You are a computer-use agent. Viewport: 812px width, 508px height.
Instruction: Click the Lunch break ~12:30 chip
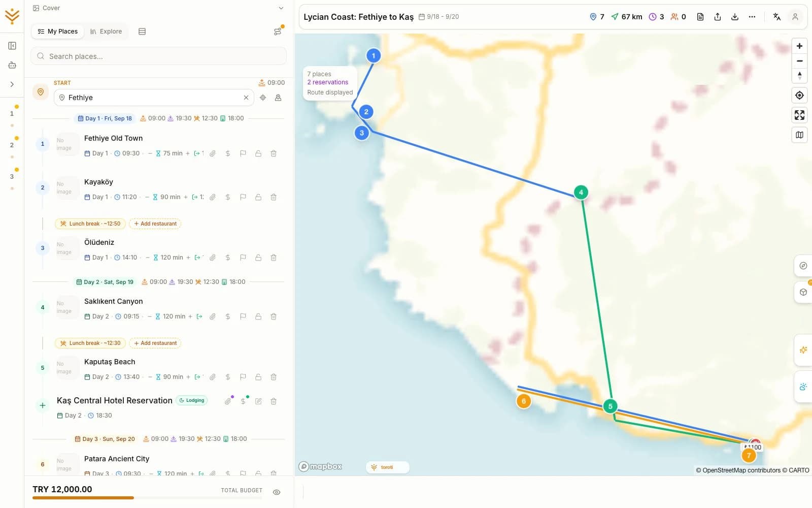coord(90,343)
